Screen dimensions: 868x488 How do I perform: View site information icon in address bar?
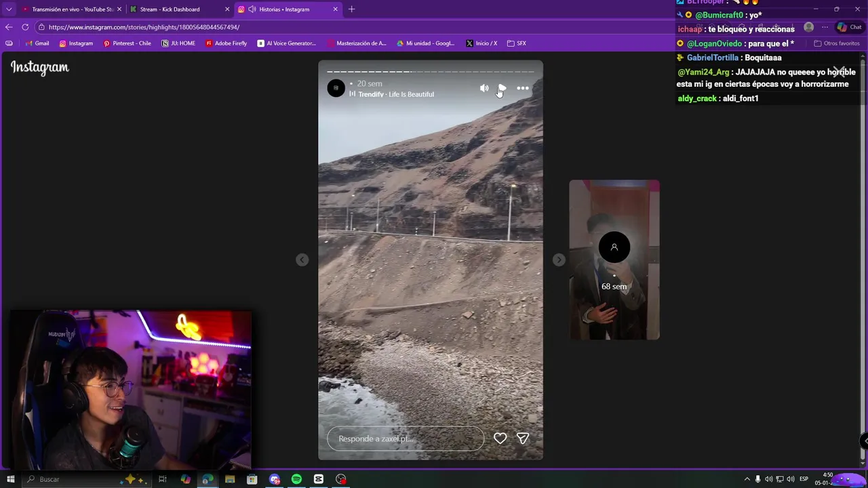41,27
